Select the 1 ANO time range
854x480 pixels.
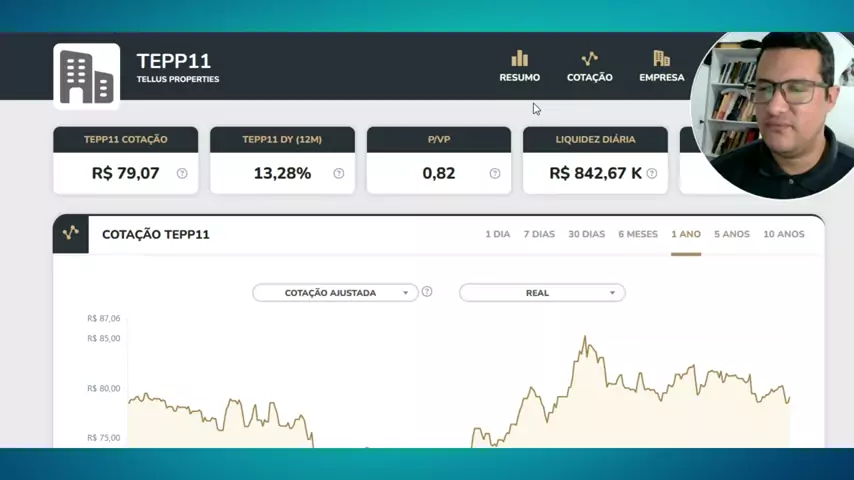click(x=685, y=234)
